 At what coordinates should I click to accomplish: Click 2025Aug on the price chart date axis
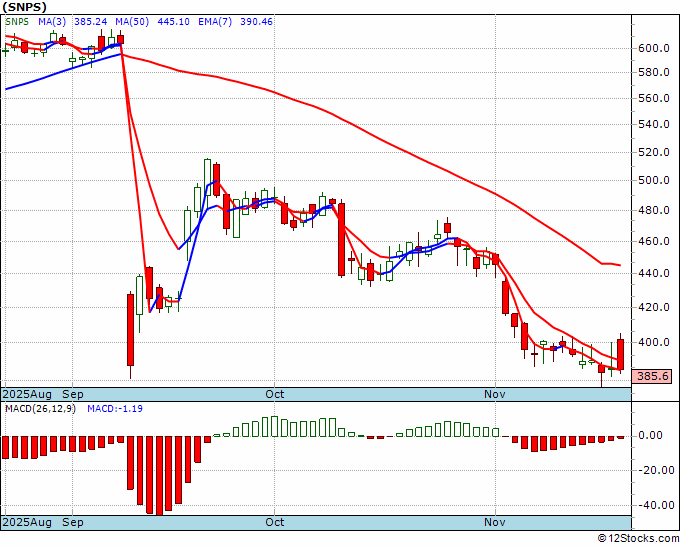coord(27,394)
